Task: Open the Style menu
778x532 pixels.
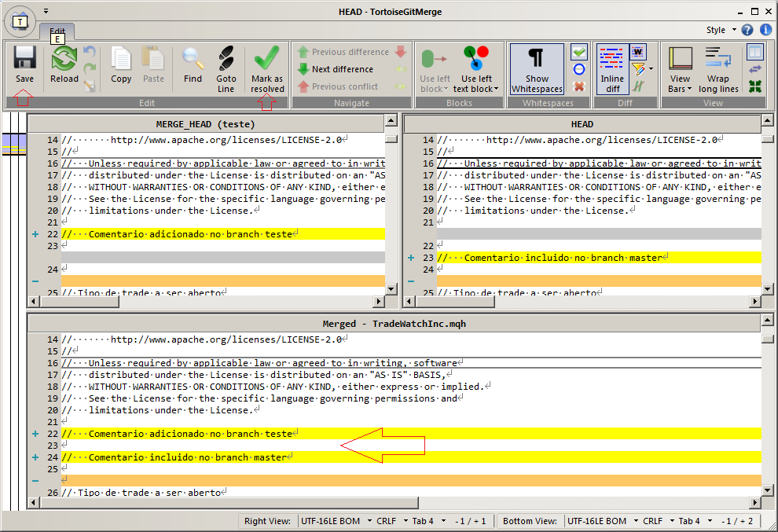Action: (x=721, y=30)
